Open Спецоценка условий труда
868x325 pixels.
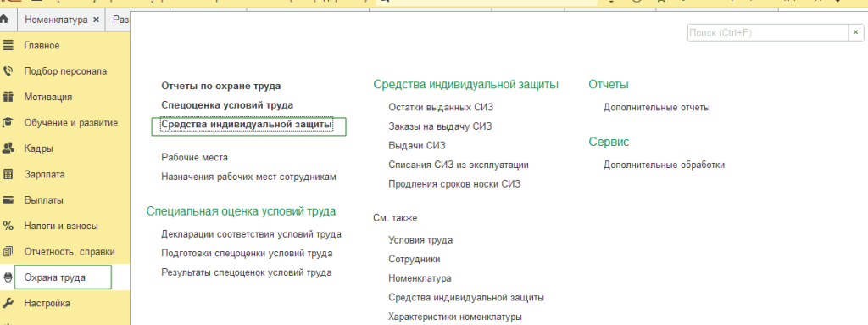click(x=227, y=105)
